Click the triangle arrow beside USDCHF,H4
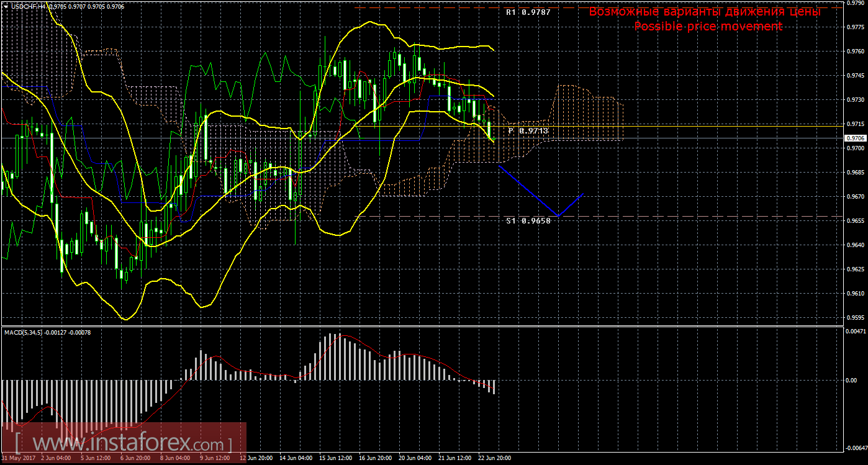 (x=5, y=6)
